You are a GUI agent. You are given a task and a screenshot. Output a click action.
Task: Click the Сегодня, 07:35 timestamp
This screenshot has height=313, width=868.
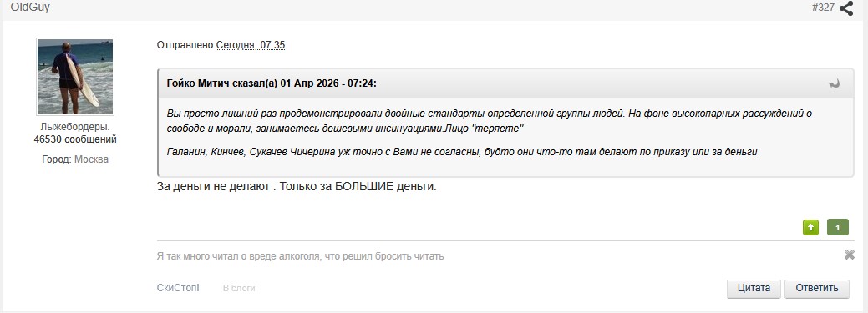[x=251, y=45]
